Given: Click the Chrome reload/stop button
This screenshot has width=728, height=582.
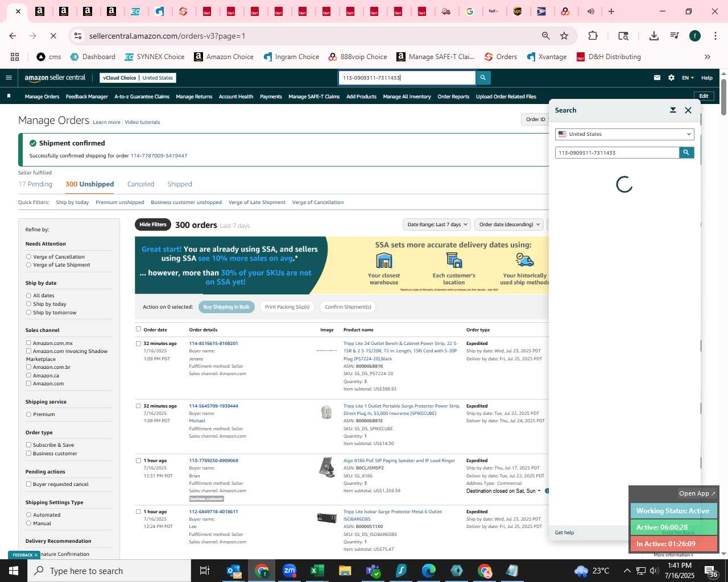Looking at the screenshot, I should pos(53,36).
